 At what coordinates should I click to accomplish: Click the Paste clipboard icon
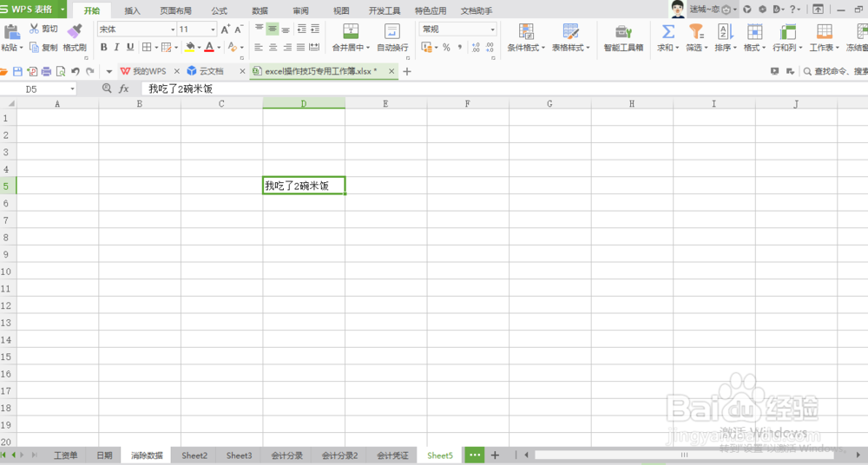point(11,31)
